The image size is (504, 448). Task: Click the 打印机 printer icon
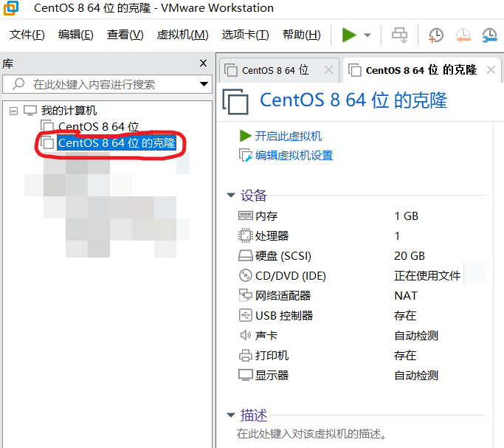(x=246, y=356)
